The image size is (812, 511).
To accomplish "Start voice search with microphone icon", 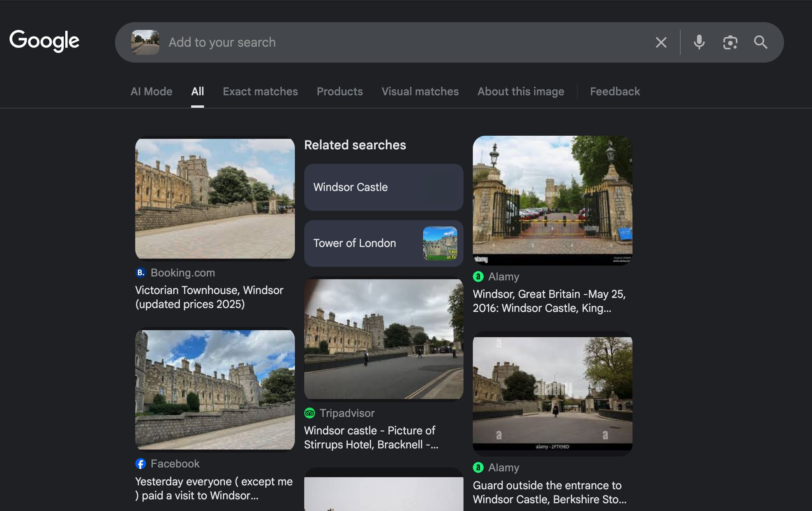I will tap(699, 42).
